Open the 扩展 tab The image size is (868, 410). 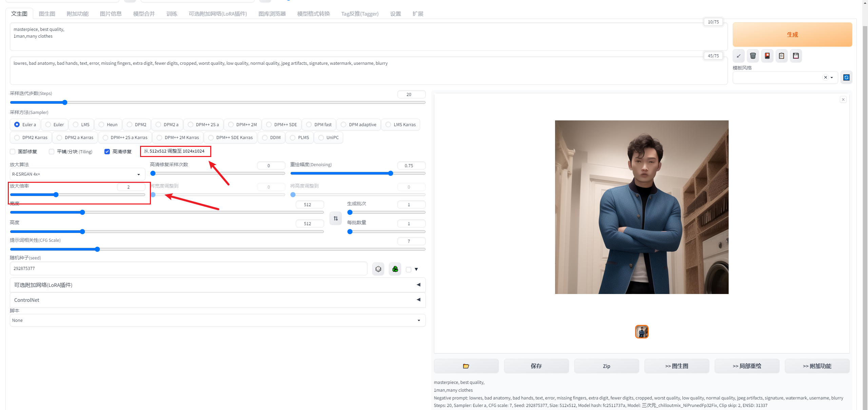click(418, 14)
